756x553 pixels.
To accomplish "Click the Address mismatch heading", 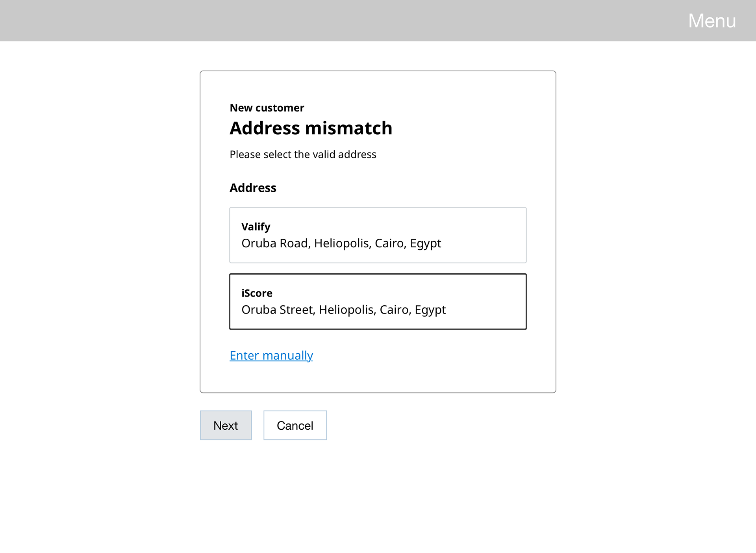I will 311,128.
